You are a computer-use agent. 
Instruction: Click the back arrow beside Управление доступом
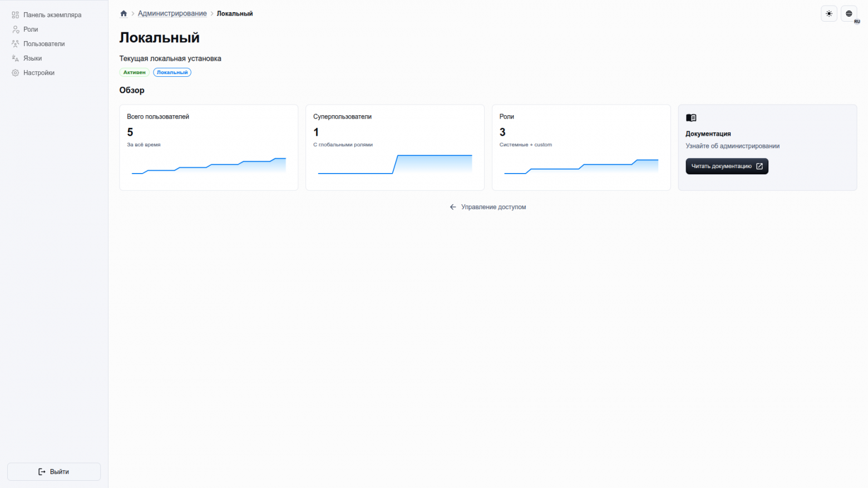tap(453, 207)
